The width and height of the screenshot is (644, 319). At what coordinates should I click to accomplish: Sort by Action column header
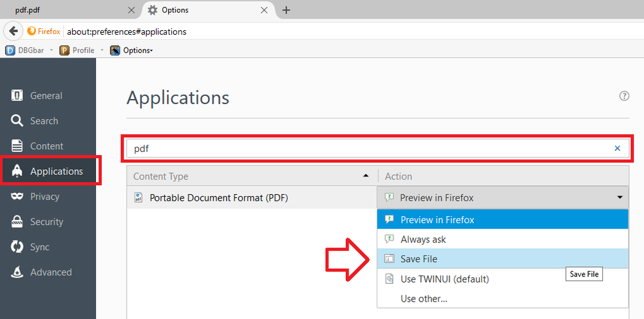tap(504, 176)
